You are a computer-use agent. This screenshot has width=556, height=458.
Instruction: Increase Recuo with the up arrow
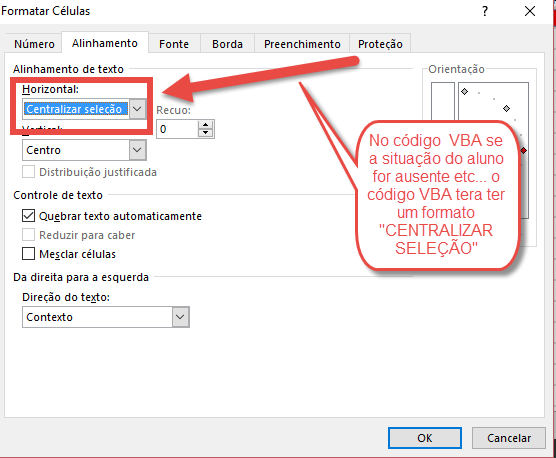coord(205,125)
